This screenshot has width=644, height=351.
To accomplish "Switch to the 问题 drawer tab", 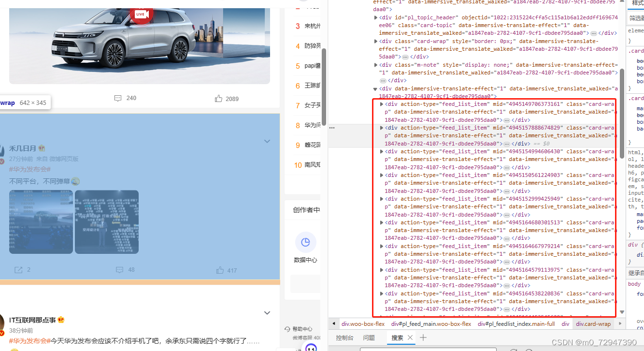I will pyautogui.click(x=369, y=337).
